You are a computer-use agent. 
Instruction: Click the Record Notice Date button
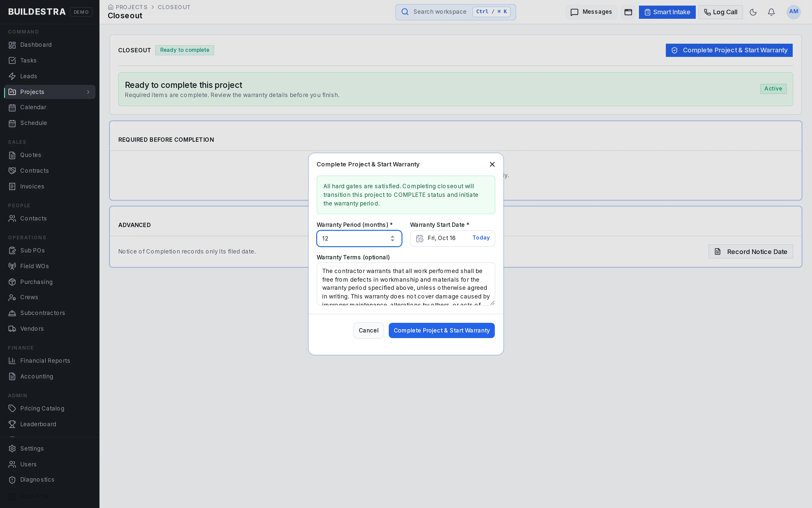point(751,252)
